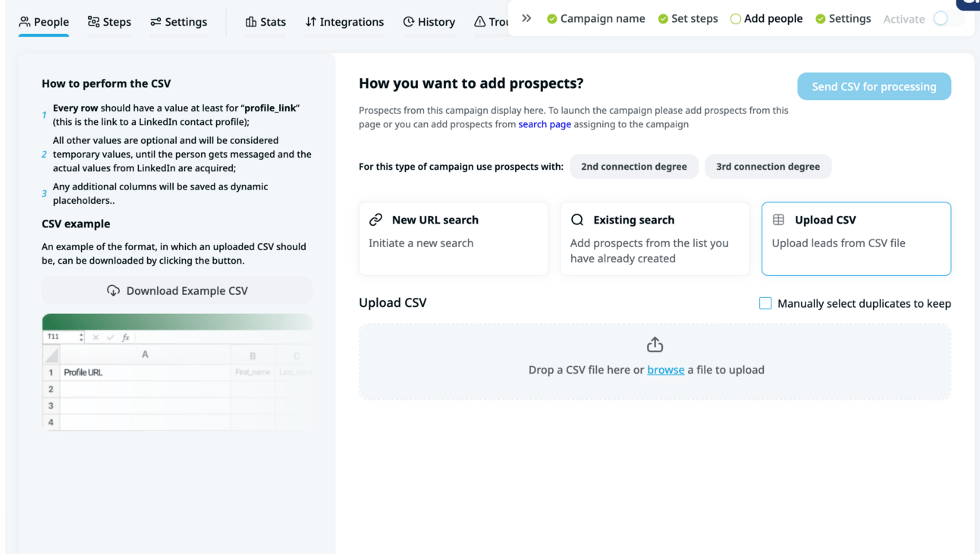Click the upload arrow icon in drop zone
The width and height of the screenshot is (980, 554).
pyautogui.click(x=655, y=345)
